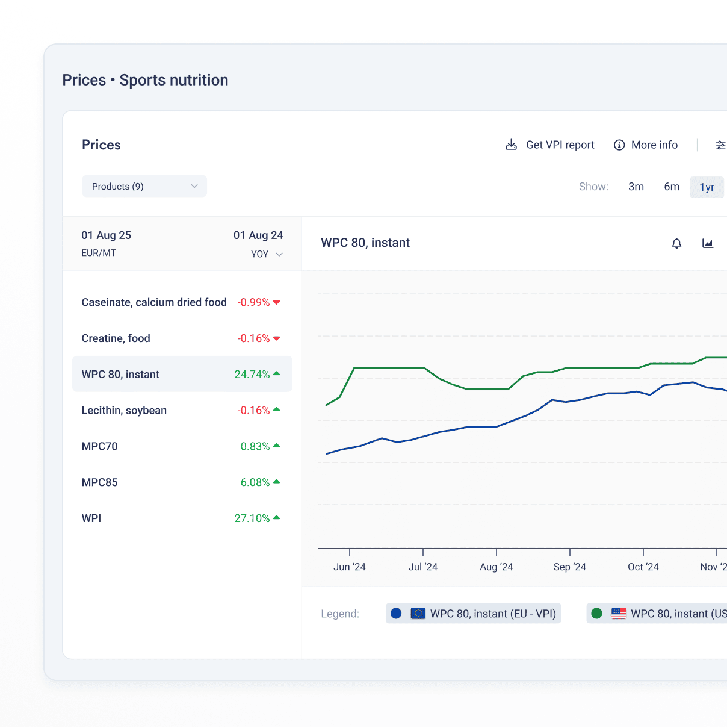Switch to the 1yr time range

tap(707, 187)
